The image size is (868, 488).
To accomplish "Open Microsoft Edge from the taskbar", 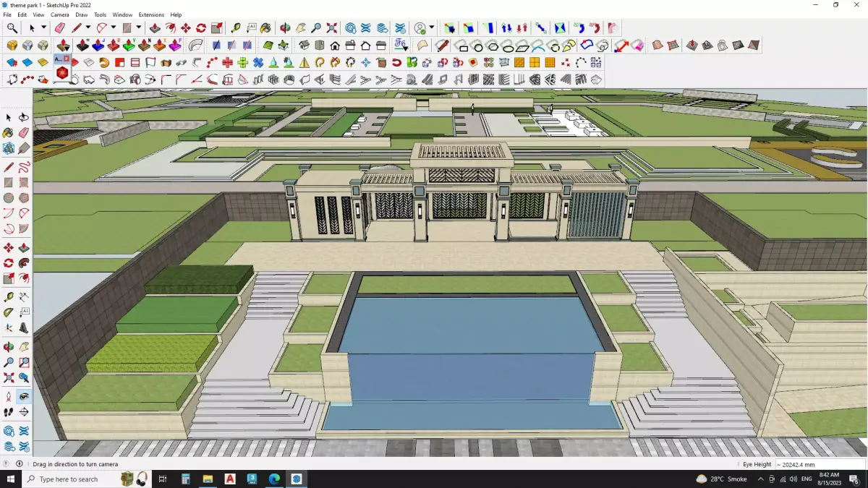I will [274, 479].
